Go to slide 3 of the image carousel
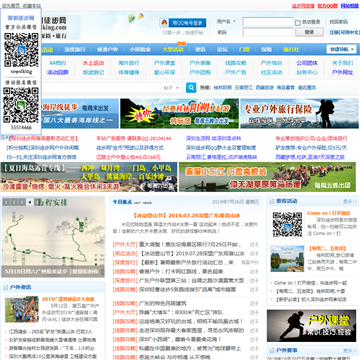The image size is (360, 360). pyautogui.click(x=22, y=202)
